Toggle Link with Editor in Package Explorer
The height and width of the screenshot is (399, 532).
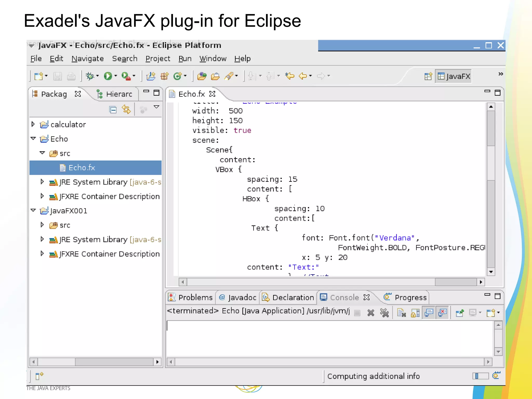pos(126,110)
